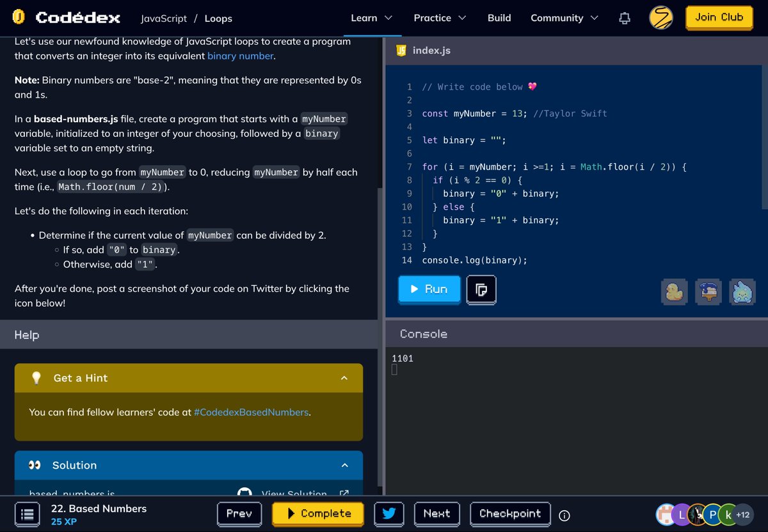Share on Twitter from the bottom bar
The image size is (768, 532).
[x=388, y=513]
